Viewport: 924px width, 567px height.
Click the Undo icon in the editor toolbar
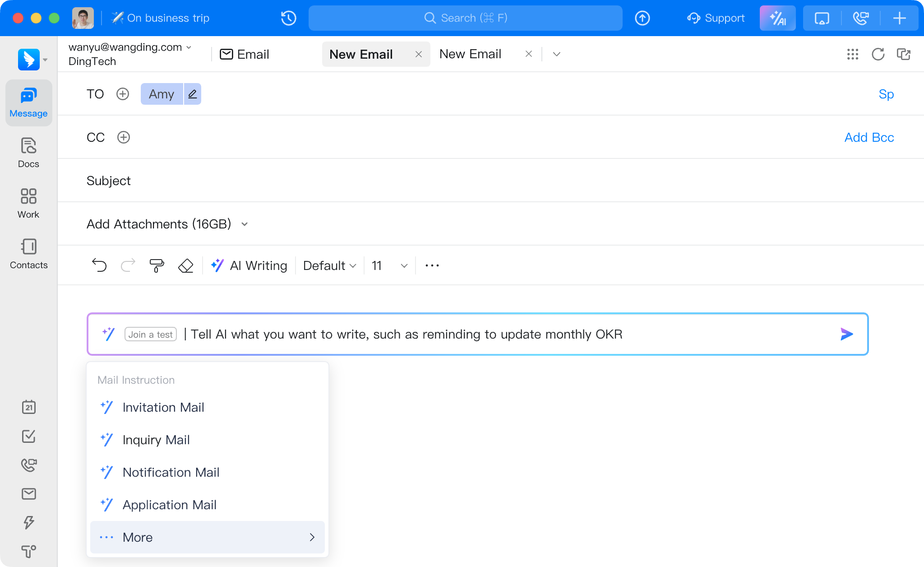pos(99,266)
